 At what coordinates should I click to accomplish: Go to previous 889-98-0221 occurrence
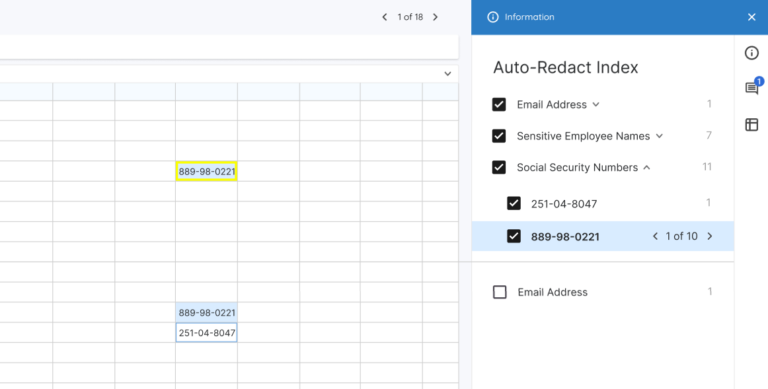655,236
